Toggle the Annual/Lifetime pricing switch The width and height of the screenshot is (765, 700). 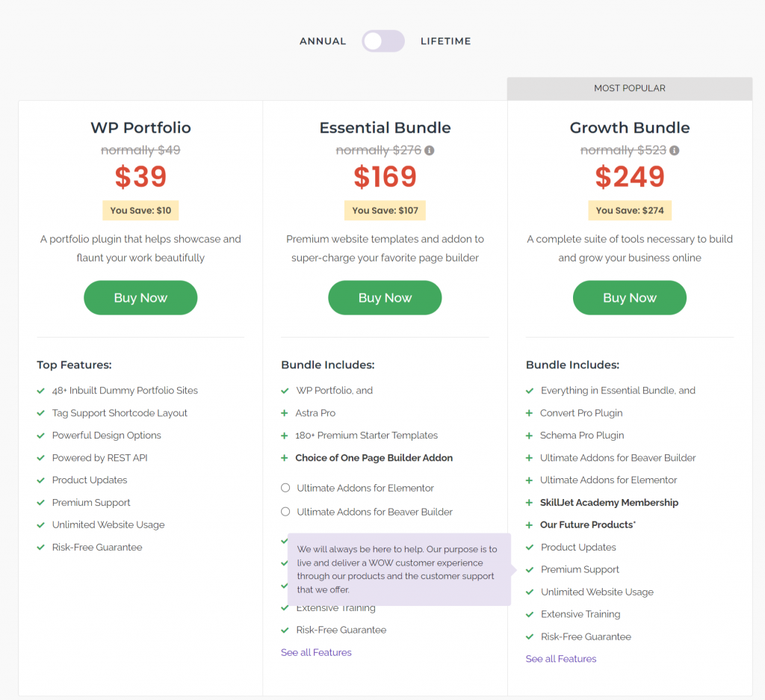pyautogui.click(x=382, y=41)
